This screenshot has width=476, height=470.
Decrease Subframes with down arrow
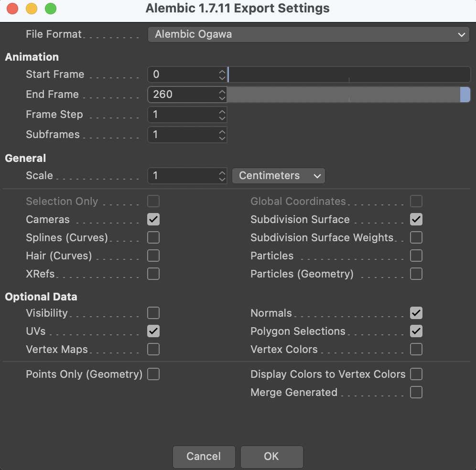pyautogui.click(x=222, y=138)
